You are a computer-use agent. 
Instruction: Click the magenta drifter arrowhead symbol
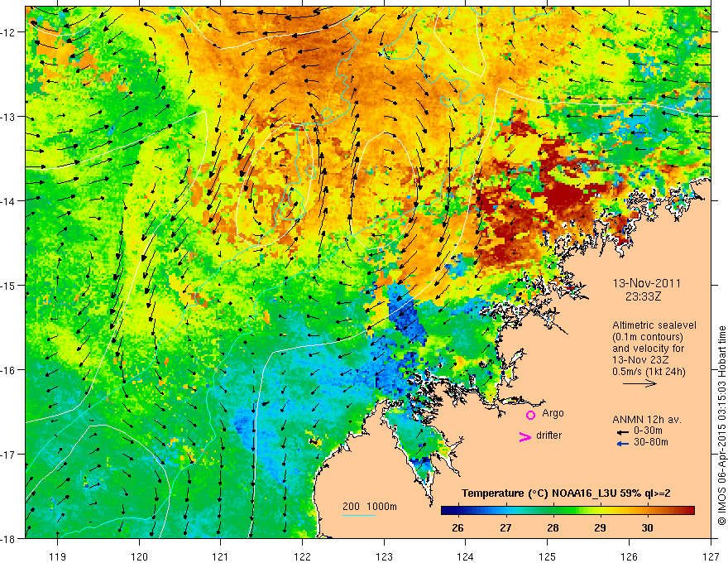coord(524,436)
